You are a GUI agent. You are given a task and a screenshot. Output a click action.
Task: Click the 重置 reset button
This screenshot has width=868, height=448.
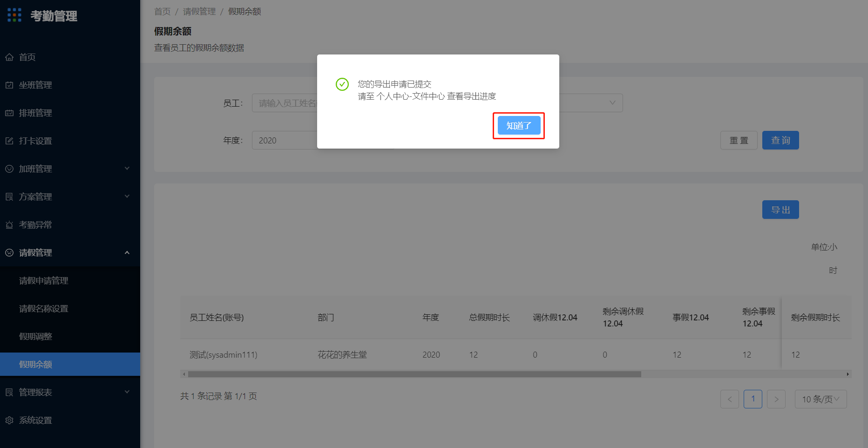pos(739,140)
